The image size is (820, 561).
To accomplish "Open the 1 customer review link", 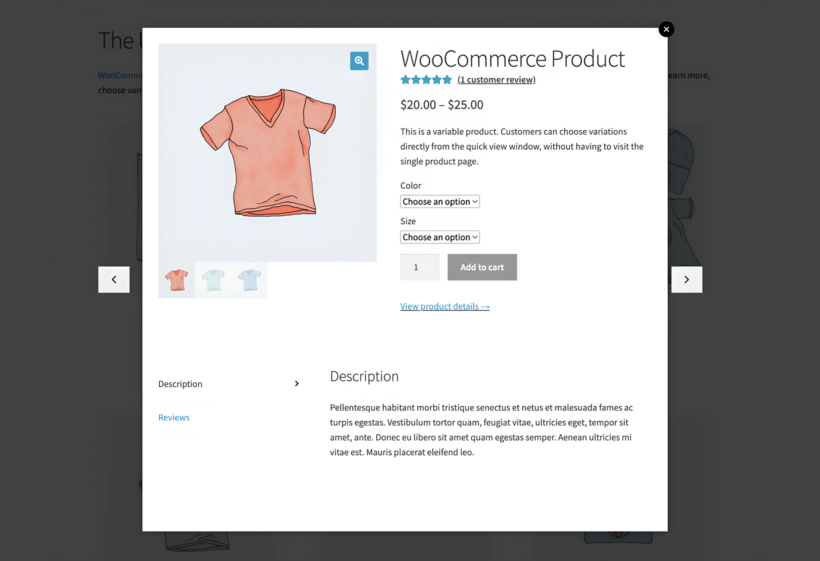I will 496,80.
